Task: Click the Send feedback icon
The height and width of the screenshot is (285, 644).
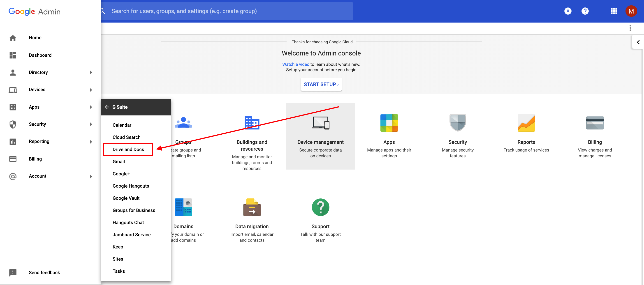Action: coord(13,273)
